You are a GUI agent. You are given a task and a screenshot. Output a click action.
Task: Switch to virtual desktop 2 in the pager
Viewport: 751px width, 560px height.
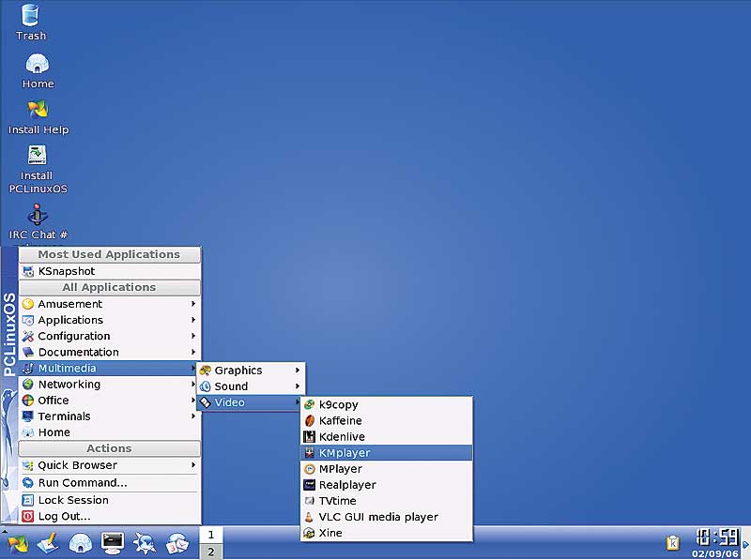point(210,552)
